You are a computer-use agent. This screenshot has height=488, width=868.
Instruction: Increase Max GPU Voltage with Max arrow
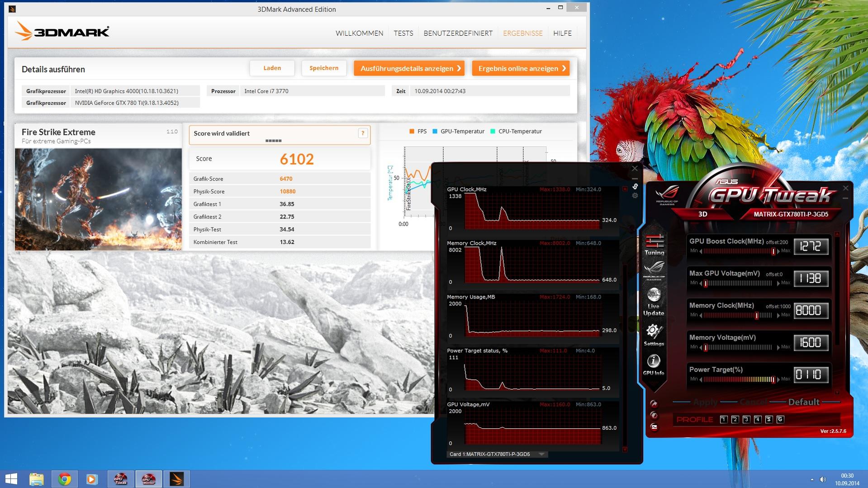[x=778, y=283]
